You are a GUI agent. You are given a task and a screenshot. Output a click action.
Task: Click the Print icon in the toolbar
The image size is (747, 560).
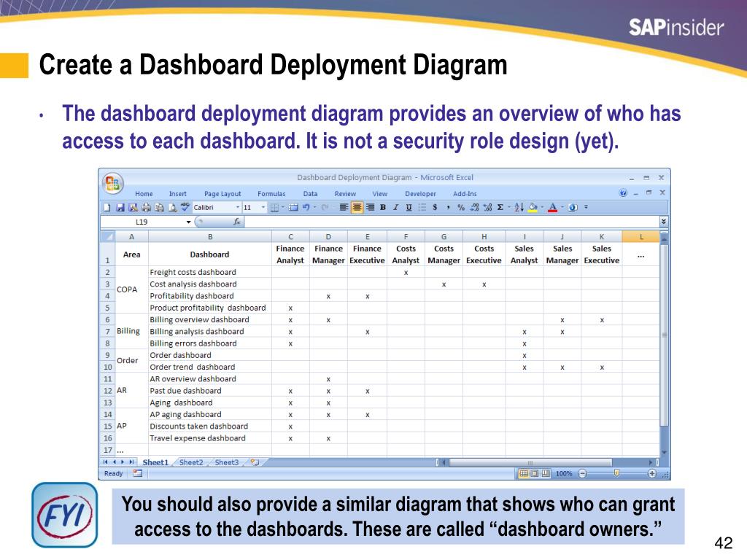coord(146,207)
